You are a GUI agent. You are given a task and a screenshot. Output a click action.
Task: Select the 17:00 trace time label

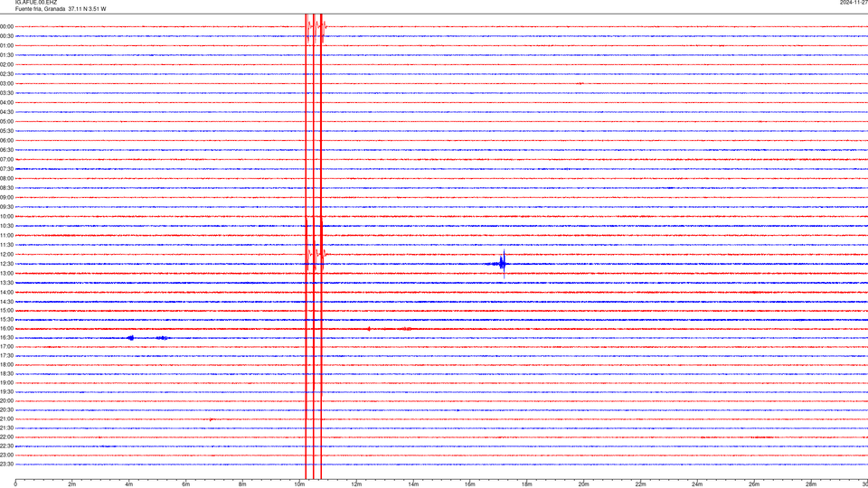click(x=6, y=347)
